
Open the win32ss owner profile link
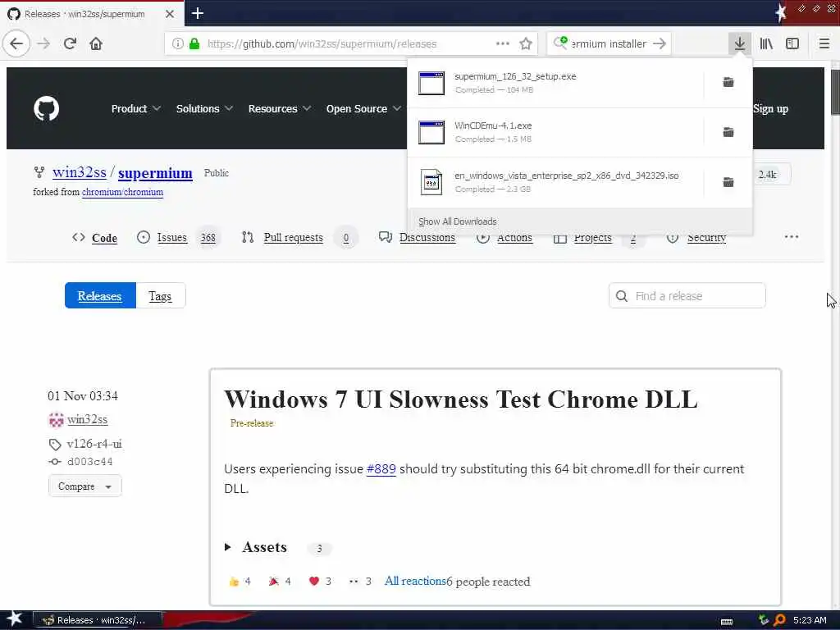tap(80, 172)
